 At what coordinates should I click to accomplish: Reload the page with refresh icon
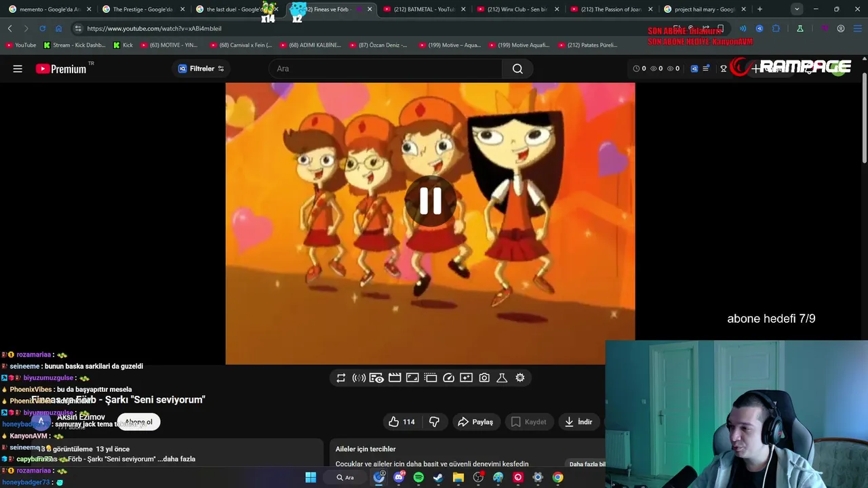(x=42, y=28)
